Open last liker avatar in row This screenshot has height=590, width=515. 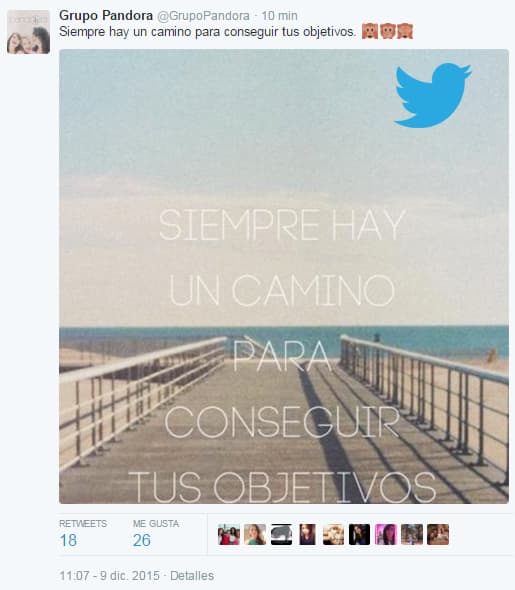(x=438, y=534)
